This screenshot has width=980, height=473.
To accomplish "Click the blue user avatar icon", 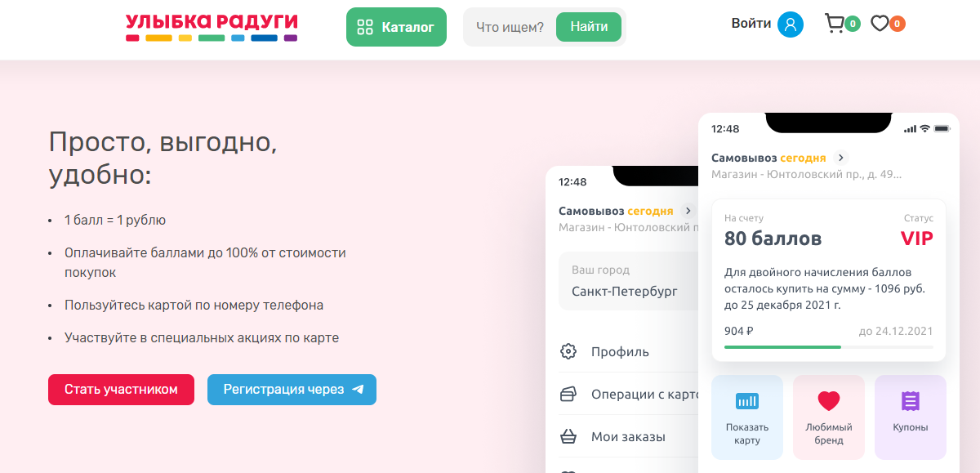I will (x=789, y=25).
